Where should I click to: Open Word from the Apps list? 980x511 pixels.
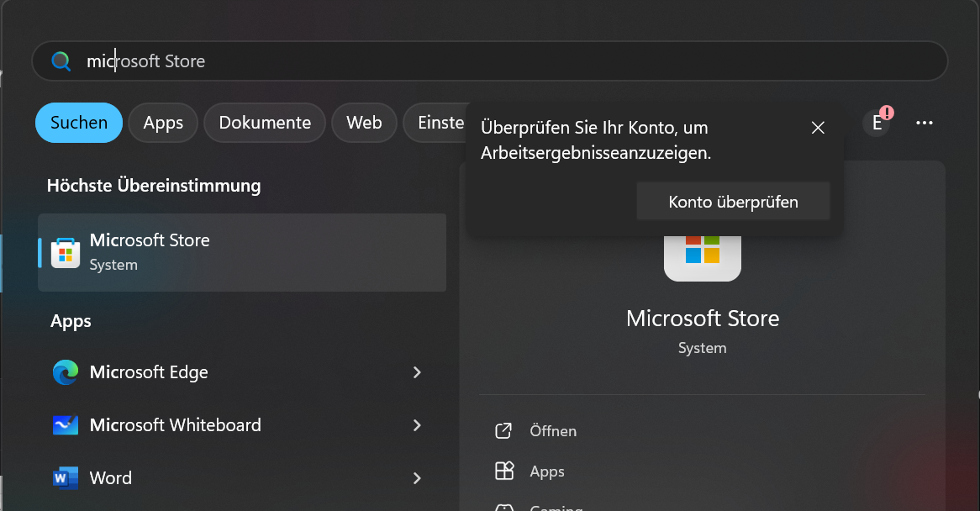point(243,478)
